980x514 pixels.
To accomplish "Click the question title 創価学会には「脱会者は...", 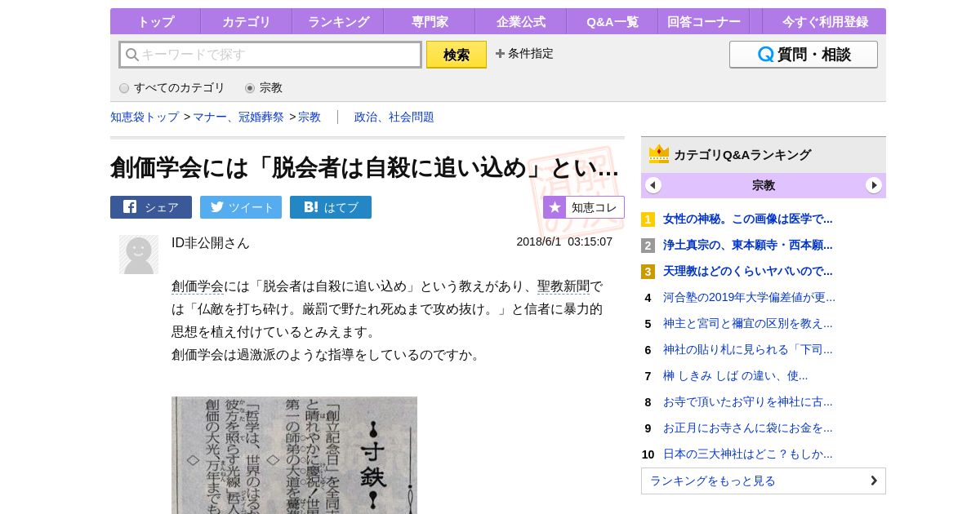I will pyautogui.click(x=364, y=167).
